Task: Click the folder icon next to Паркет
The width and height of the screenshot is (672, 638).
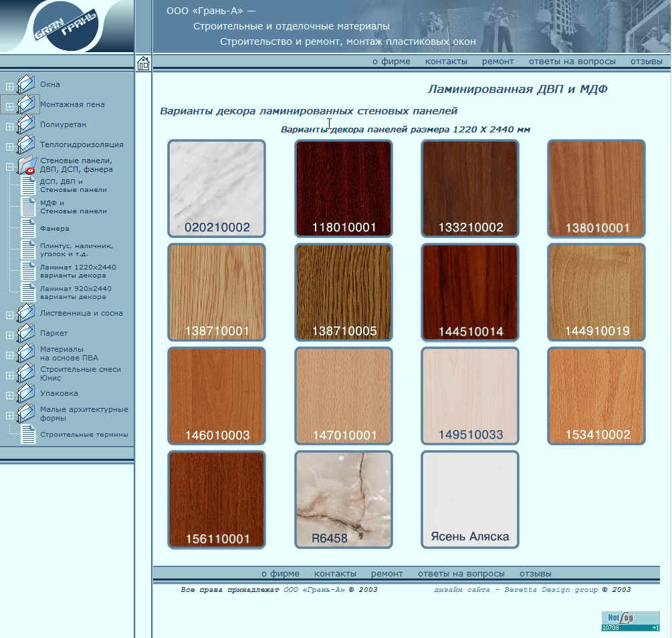Action: (x=25, y=332)
